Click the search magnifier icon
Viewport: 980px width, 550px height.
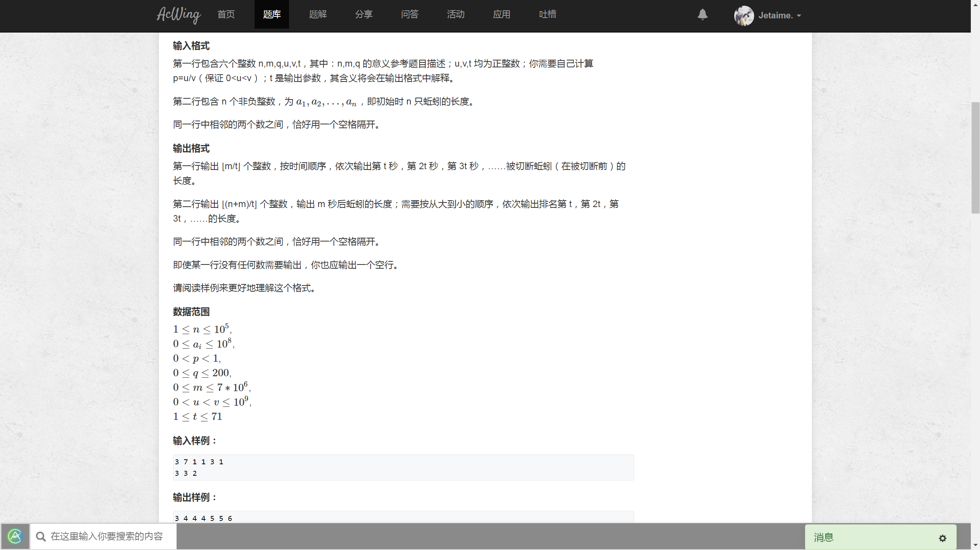(41, 536)
